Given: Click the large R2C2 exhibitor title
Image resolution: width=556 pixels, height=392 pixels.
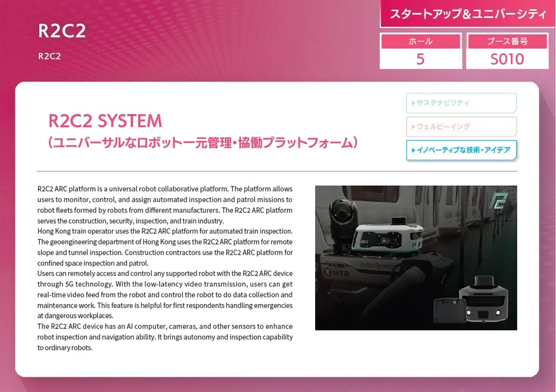Looking at the screenshot, I should point(62,32).
